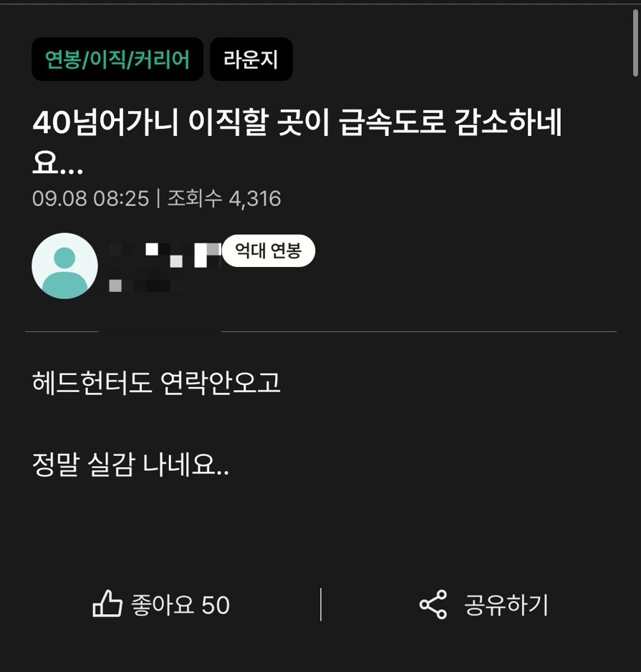This screenshot has width=641, height=672.
Task: Click the 09.08 08:25 timestamp
Action: coord(90,198)
